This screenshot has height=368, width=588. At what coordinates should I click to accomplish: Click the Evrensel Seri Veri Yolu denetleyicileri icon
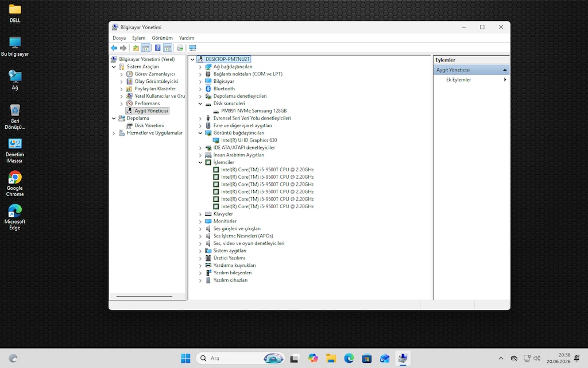point(208,118)
